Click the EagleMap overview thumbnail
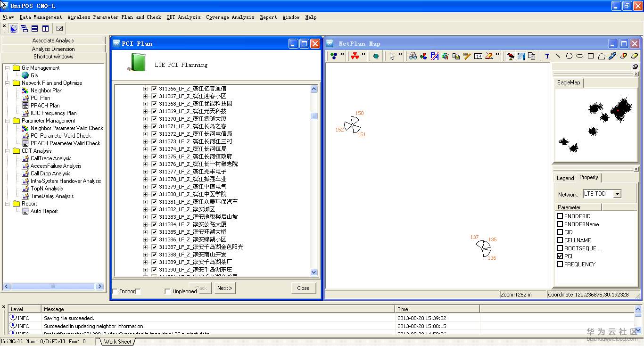The width and height of the screenshot is (644, 346). [x=595, y=125]
